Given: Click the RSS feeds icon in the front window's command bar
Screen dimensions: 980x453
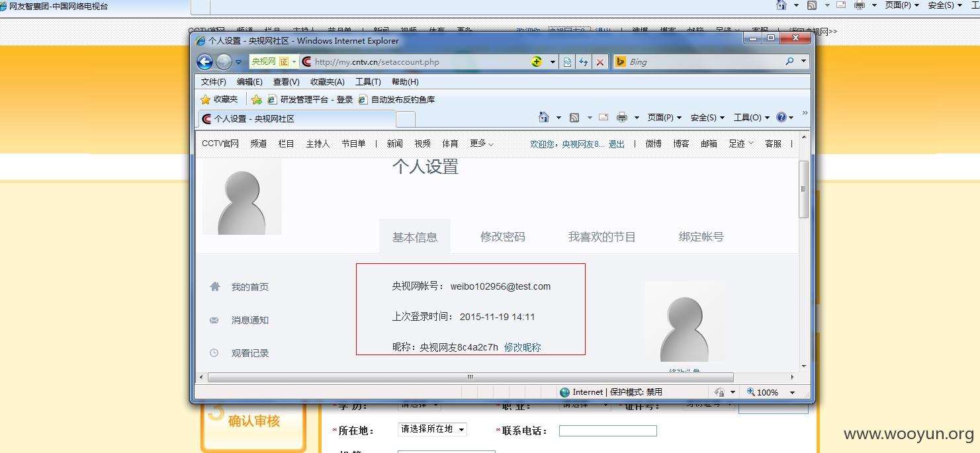Looking at the screenshot, I should tap(574, 118).
